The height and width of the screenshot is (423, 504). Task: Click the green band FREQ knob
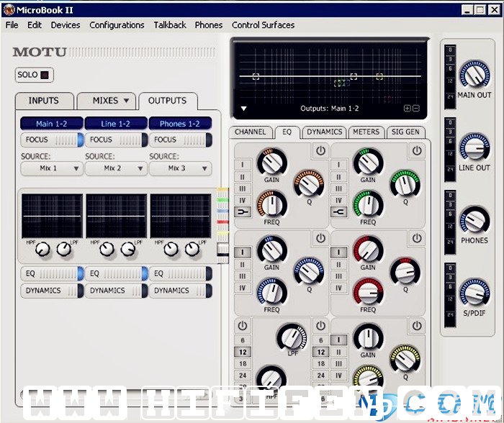tap(368, 204)
